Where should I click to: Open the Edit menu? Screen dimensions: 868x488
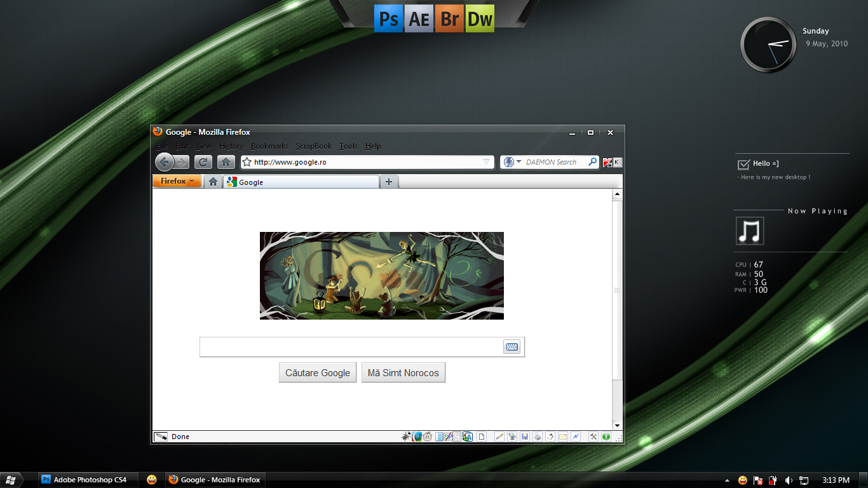pyautogui.click(x=182, y=146)
